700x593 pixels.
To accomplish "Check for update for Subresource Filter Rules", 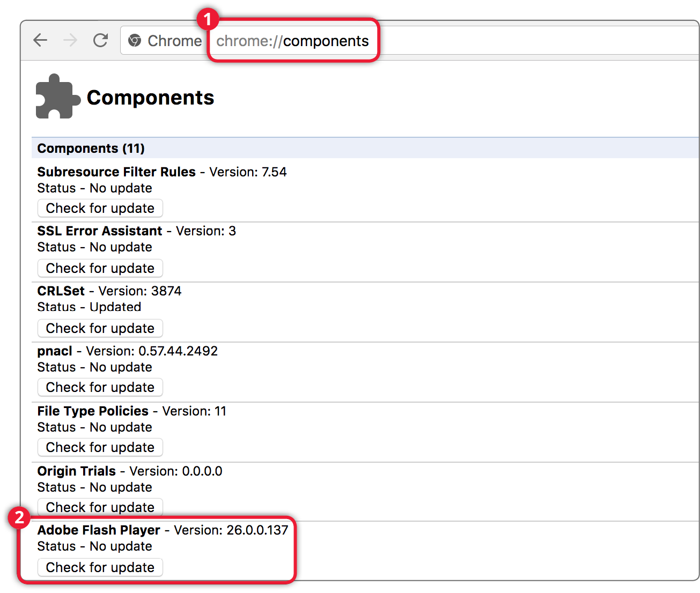I will click(x=100, y=208).
